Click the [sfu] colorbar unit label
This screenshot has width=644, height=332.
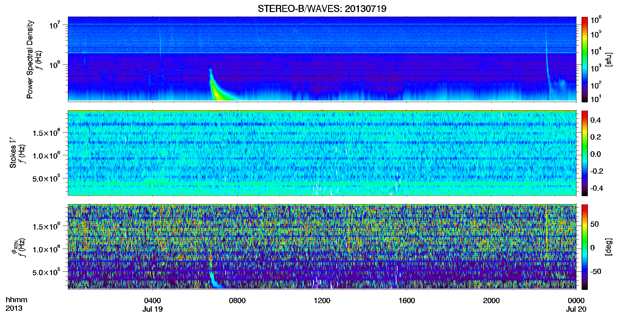tap(609, 59)
